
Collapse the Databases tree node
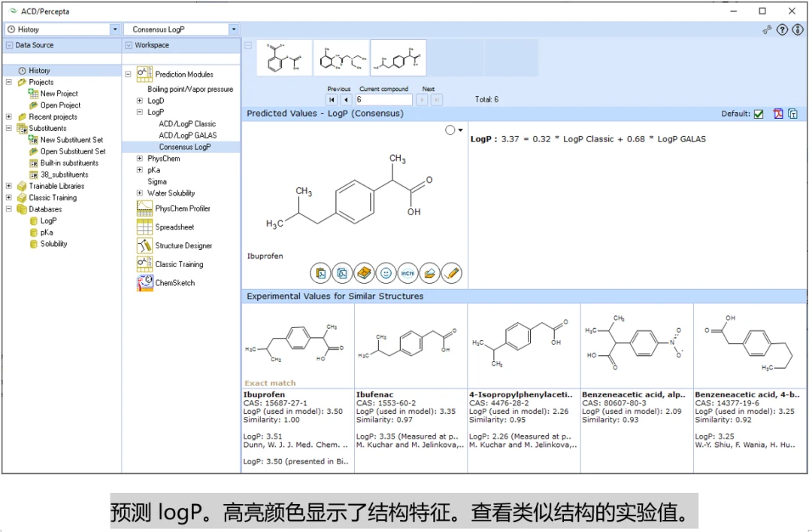[9, 209]
